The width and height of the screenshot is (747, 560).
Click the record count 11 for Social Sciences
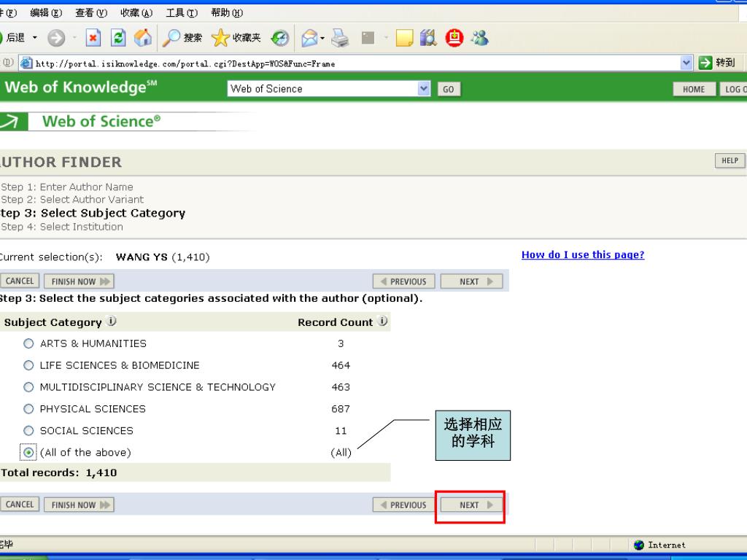pyautogui.click(x=341, y=431)
